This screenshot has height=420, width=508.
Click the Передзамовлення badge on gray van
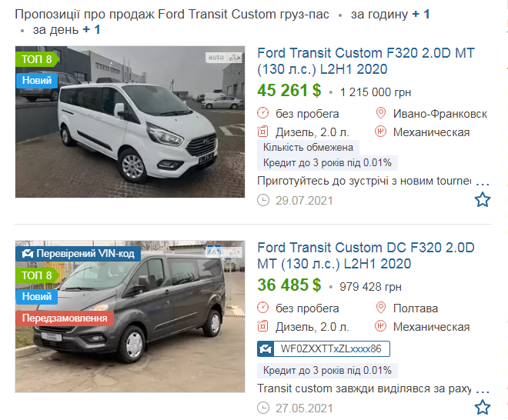65,318
